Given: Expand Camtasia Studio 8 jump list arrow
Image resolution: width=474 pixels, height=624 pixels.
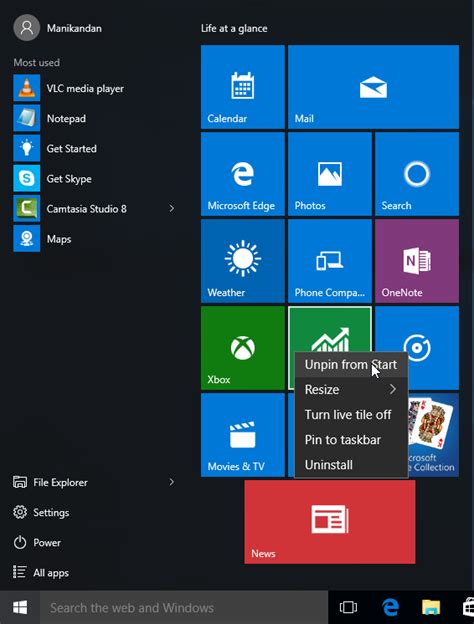Looking at the screenshot, I should (172, 208).
